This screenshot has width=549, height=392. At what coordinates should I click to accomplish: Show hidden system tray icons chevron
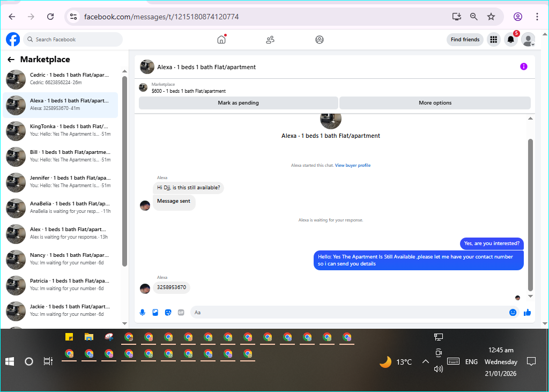coord(425,361)
